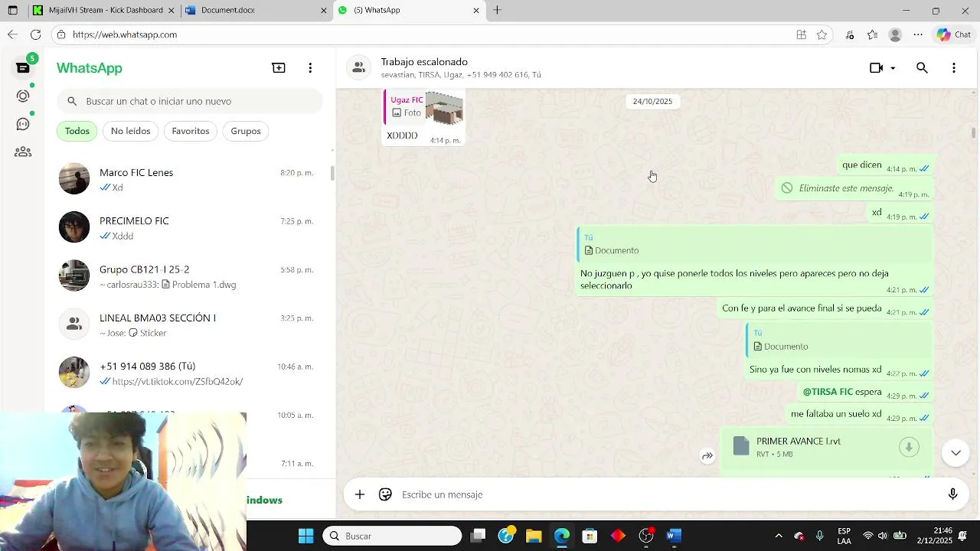The height and width of the screenshot is (551, 980).
Task: Open the Communities icon in WhatsApp sidebar
Action: (x=23, y=152)
